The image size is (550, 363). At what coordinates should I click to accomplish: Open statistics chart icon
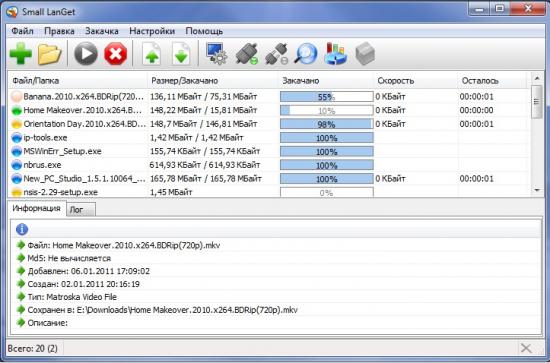[336, 54]
